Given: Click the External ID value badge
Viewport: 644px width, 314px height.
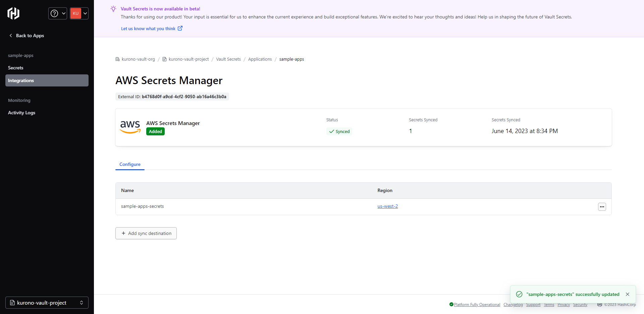Looking at the screenshot, I should 172,97.
